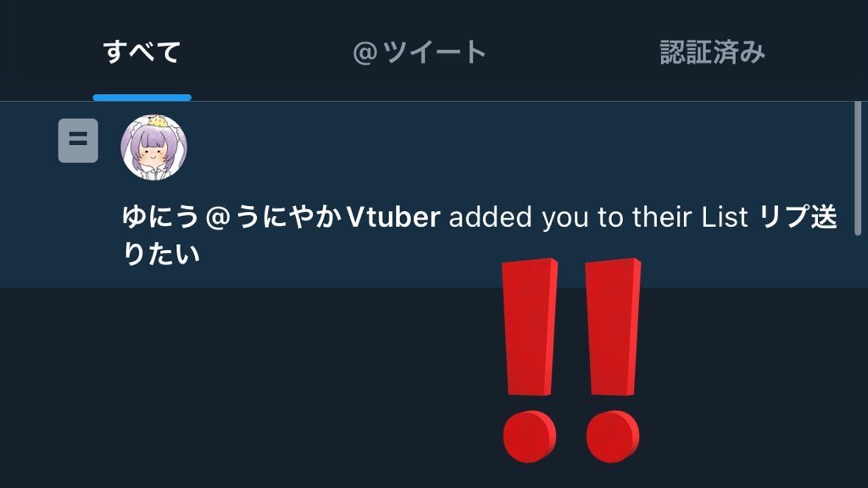The width and height of the screenshot is (868, 488).
Task: Select the 認証済み verified tab
Action: [x=712, y=52]
